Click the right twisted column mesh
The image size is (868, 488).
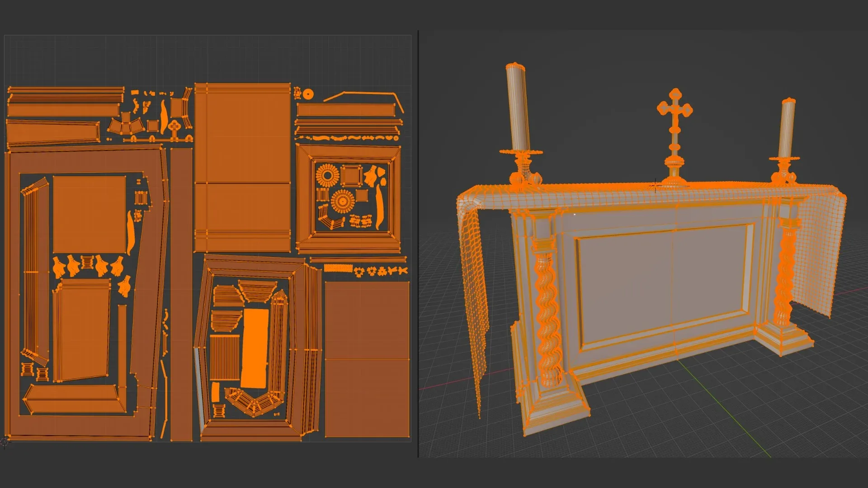point(784,276)
